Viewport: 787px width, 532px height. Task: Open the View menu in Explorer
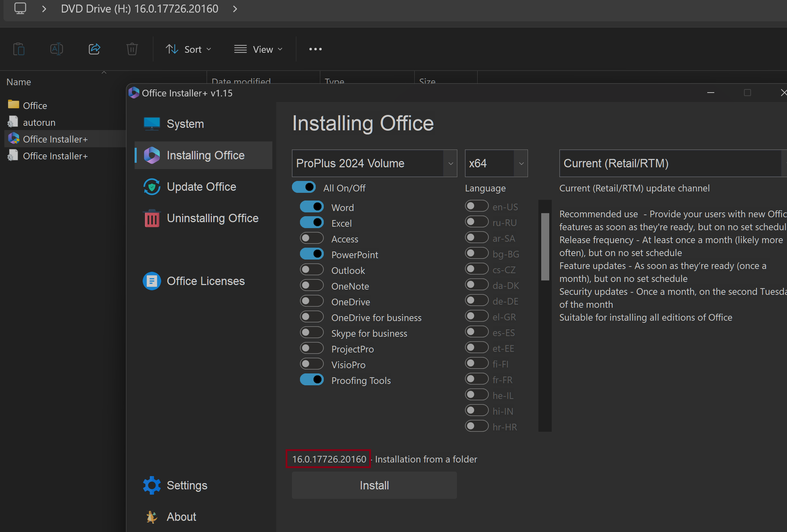tap(259, 49)
